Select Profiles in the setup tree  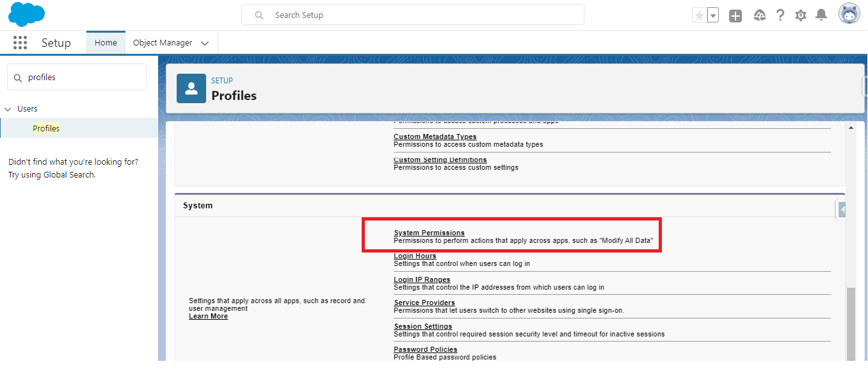pos(46,128)
